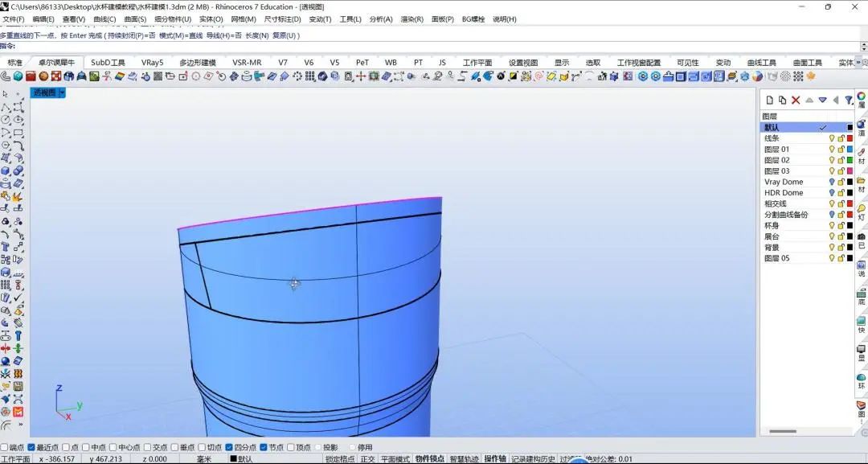
Task: Click the black-yellow square icon in the toolbar
Action: coord(514,76)
